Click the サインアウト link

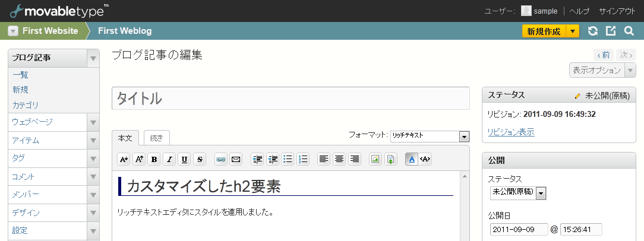(x=617, y=11)
